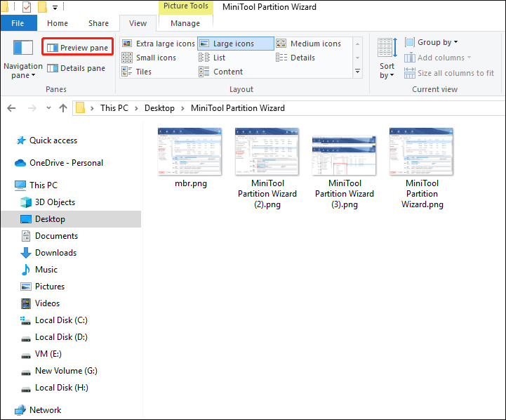Open Documents folder in sidebar
This screenshot has width=506, height=420.
pyautogui.click(x=49, y=236)
